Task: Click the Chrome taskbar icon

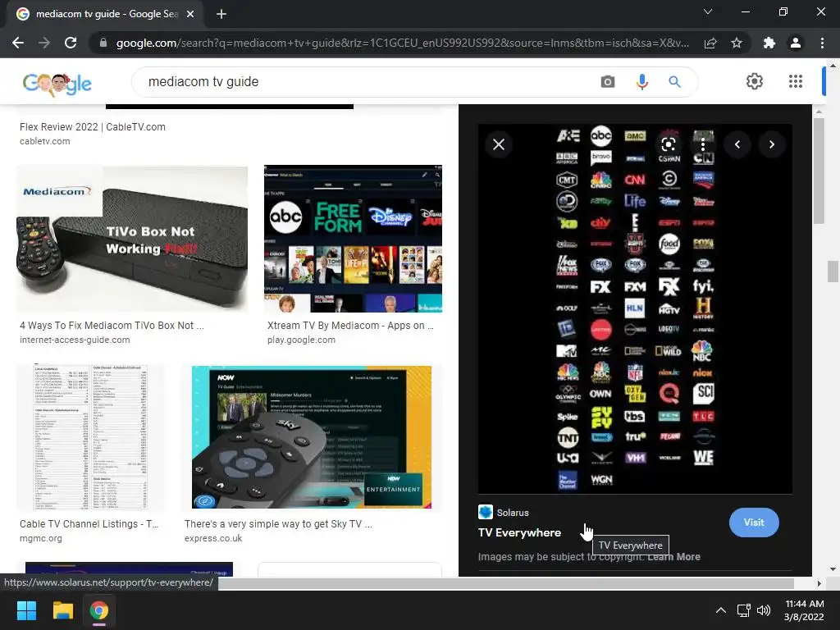Action: point(99,610)
